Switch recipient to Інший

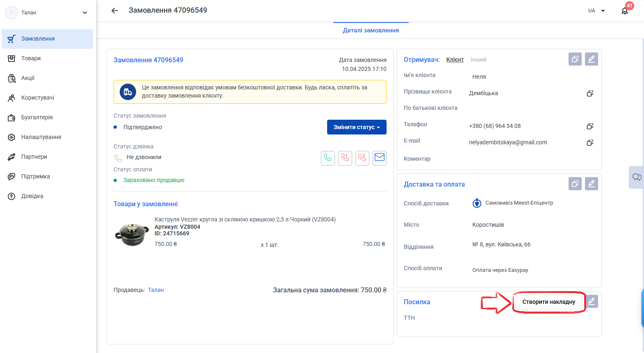pyautogui.click(x=478, y=59)
